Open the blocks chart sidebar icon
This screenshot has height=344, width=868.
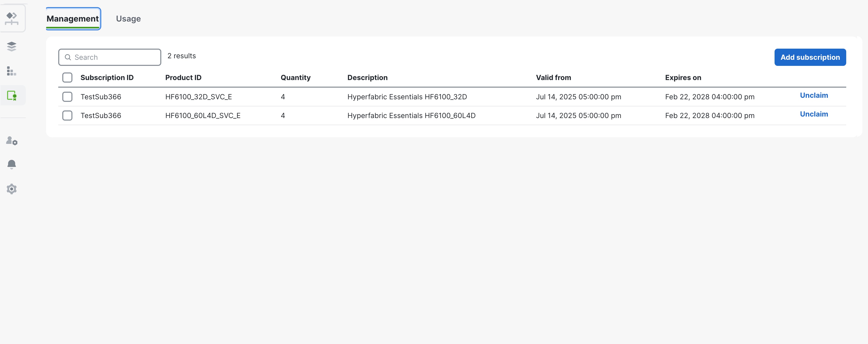pos(12,71)
